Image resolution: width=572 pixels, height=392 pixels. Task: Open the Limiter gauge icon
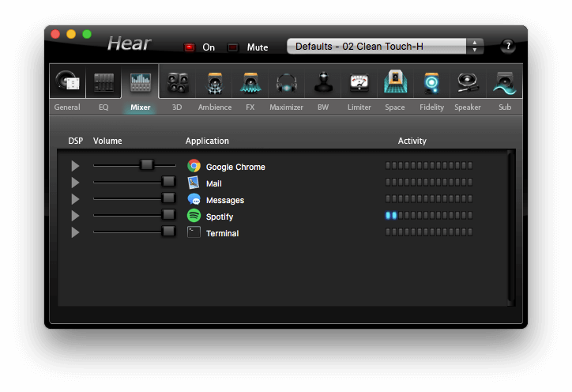point(359,83)
